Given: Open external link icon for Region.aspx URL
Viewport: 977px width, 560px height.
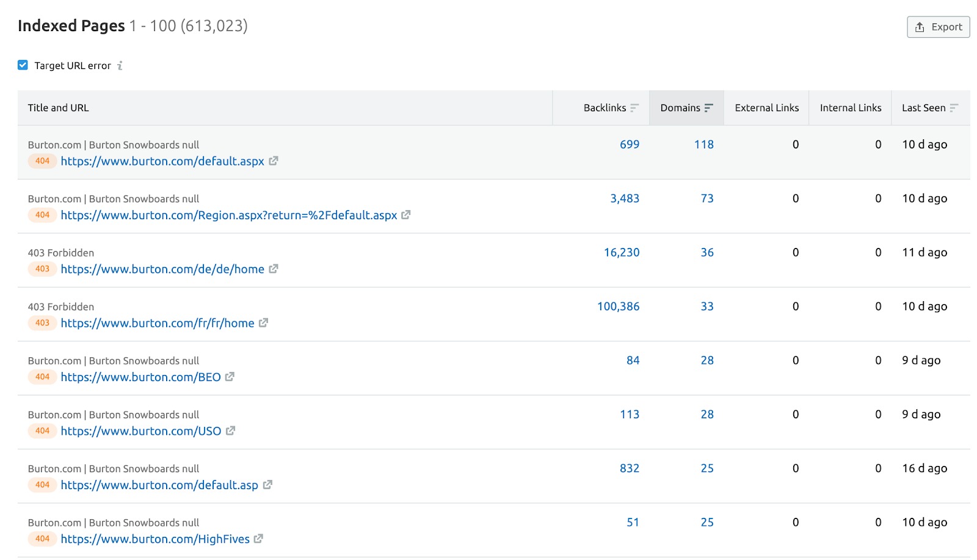Looking at the screenshot, I should [406, 214].
